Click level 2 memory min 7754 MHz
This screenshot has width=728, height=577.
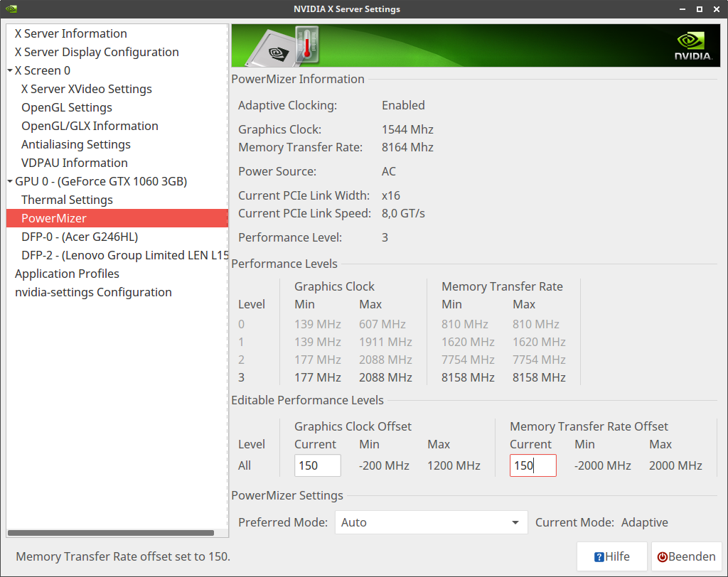468,360
